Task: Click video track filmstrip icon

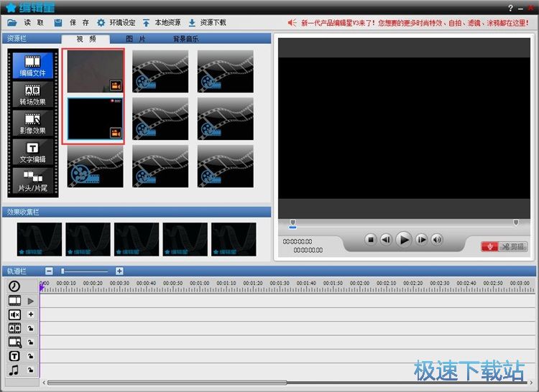Action: pyautogui.click(x=14, y=301)
